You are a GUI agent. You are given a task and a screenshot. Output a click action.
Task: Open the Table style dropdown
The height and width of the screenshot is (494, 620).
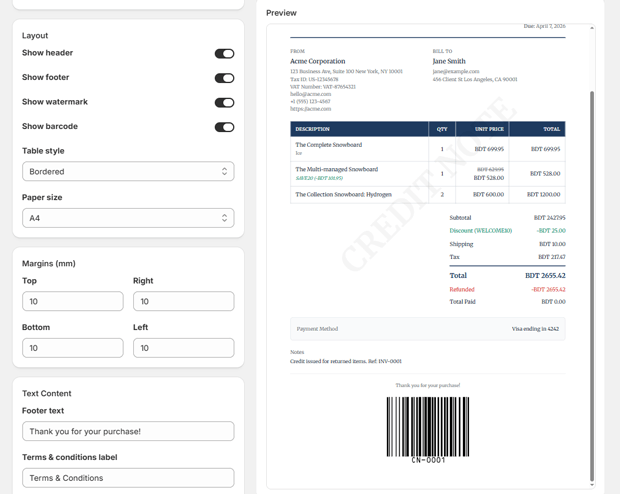coord(128,171)
